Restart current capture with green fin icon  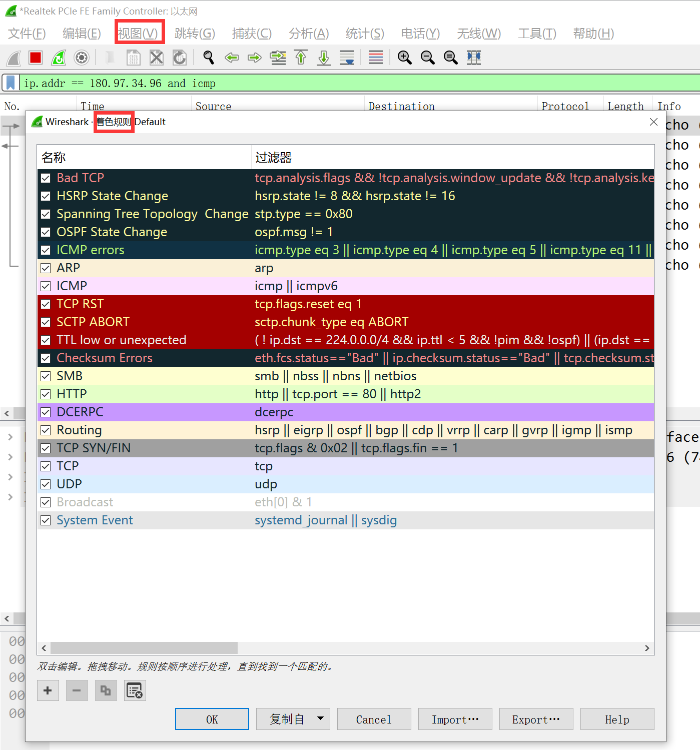(x=59, y=58)
